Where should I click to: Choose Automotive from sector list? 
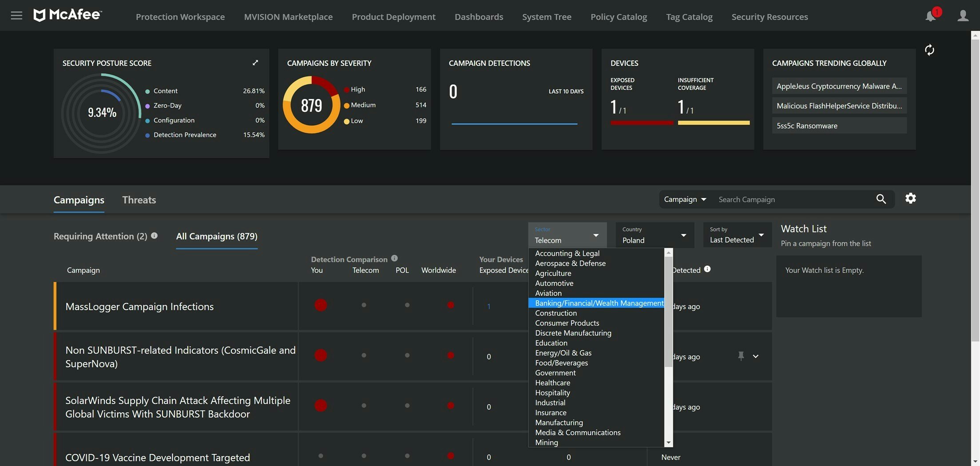(596, 283)
